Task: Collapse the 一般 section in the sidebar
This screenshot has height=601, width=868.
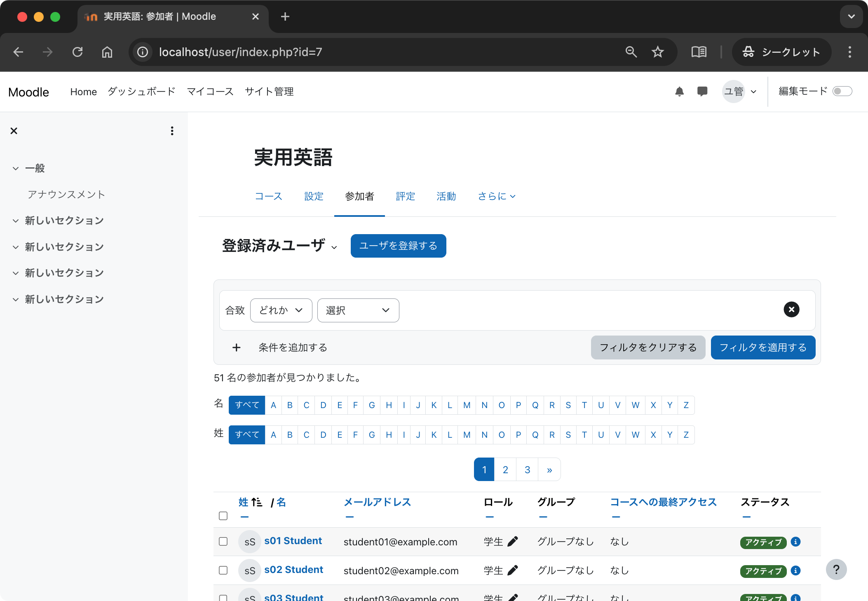Action: 16,168
